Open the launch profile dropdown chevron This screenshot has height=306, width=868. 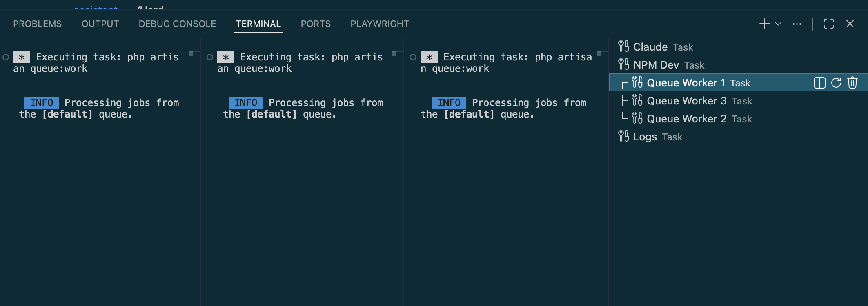tap(778, 24)
